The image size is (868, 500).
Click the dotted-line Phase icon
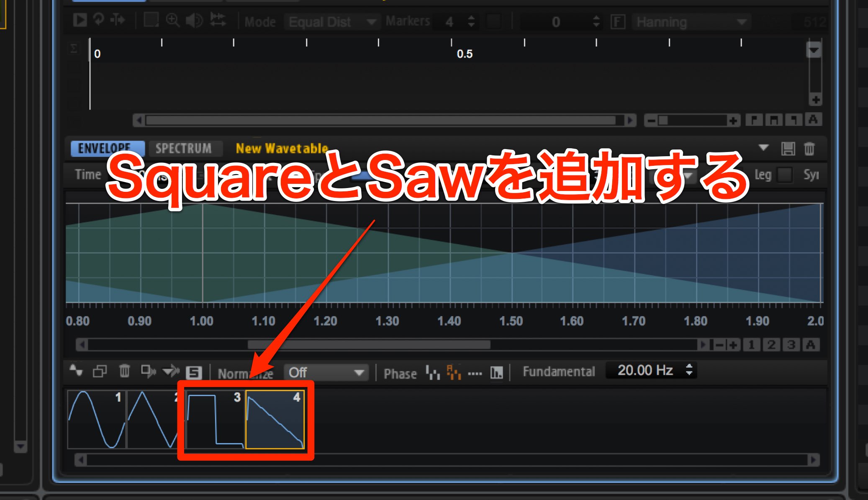pyautogui.click(x=475, y=373)
